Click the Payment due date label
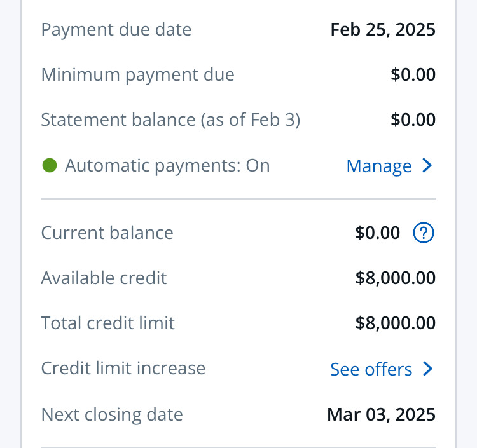The image size is (477, 448). click(116, 29)
